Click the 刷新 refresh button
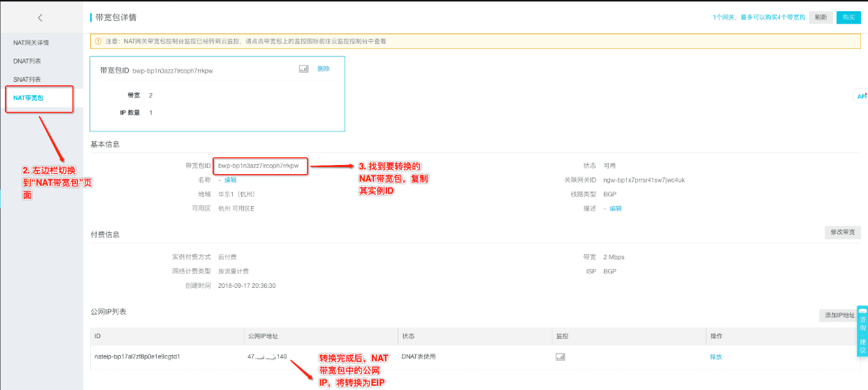Viewport: 868px width, 390px height. pyautogui.click(x=820, y=17)
